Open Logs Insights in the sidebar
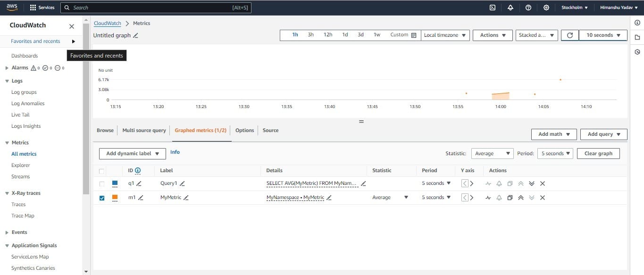The image size is (644, 275). (26, 126)
